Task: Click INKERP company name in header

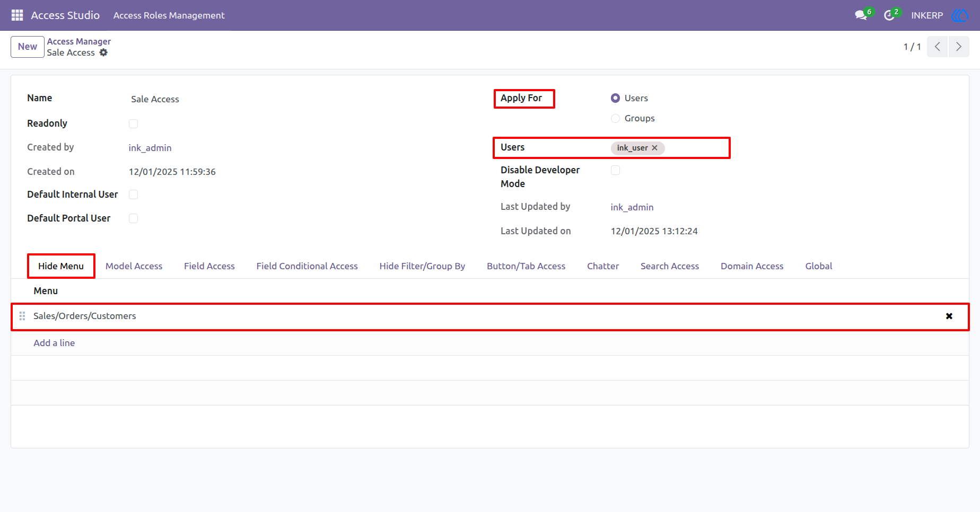Action: click(927, 15)
